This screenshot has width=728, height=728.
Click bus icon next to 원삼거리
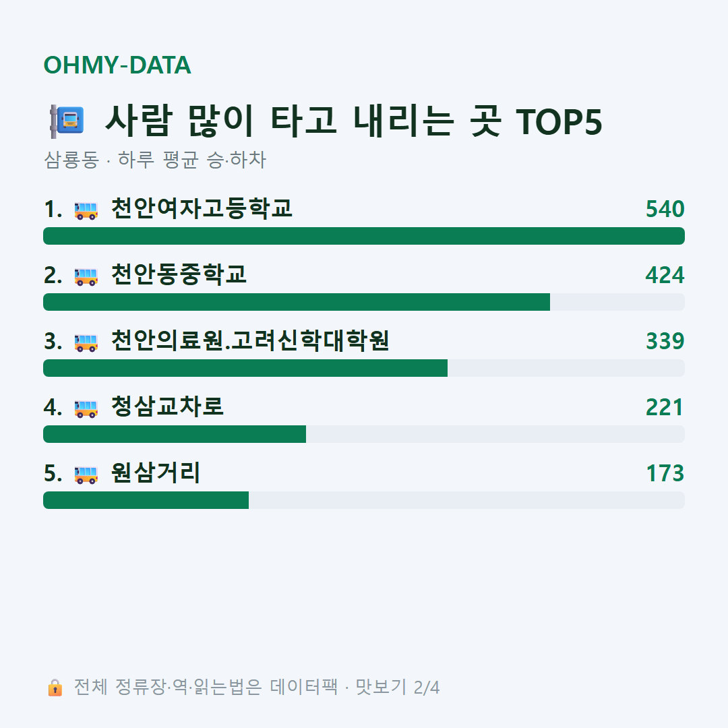pyautogui.click(x=86, y=475)
